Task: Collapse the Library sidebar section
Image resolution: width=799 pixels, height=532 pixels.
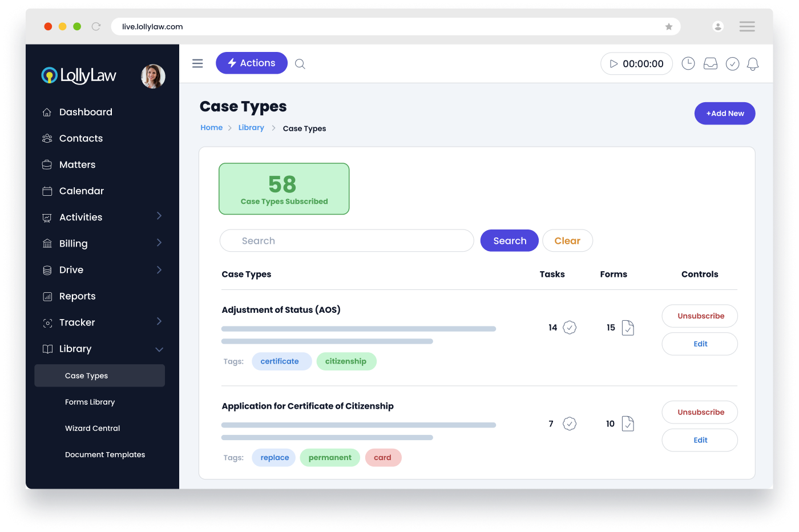Action: tap(159, 349)
